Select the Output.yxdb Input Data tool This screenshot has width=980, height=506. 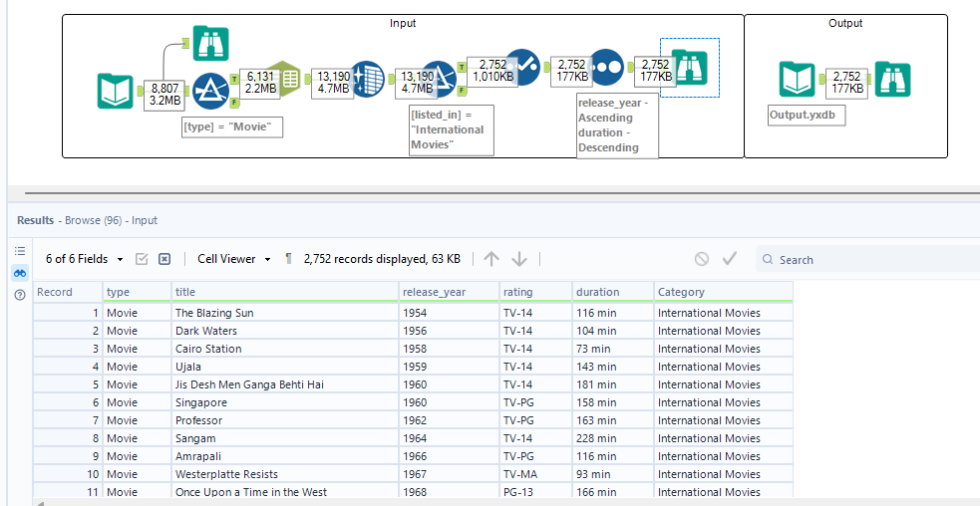coord(798,79)
